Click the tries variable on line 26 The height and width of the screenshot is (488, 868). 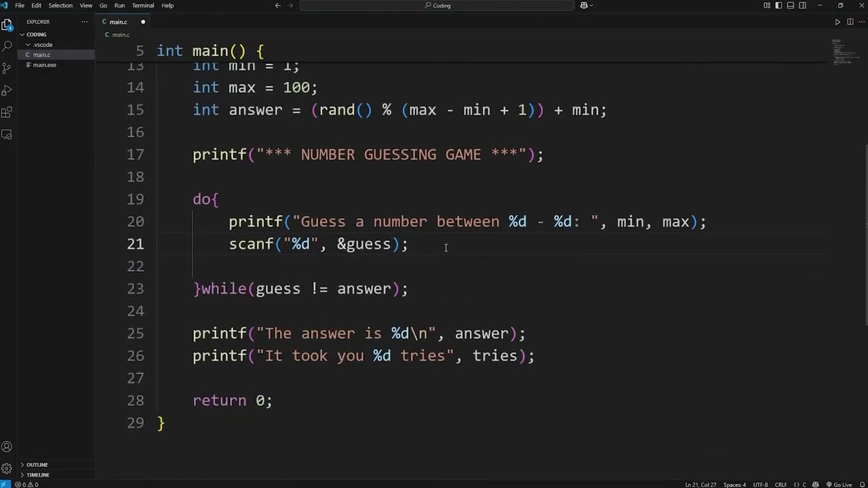494,356
